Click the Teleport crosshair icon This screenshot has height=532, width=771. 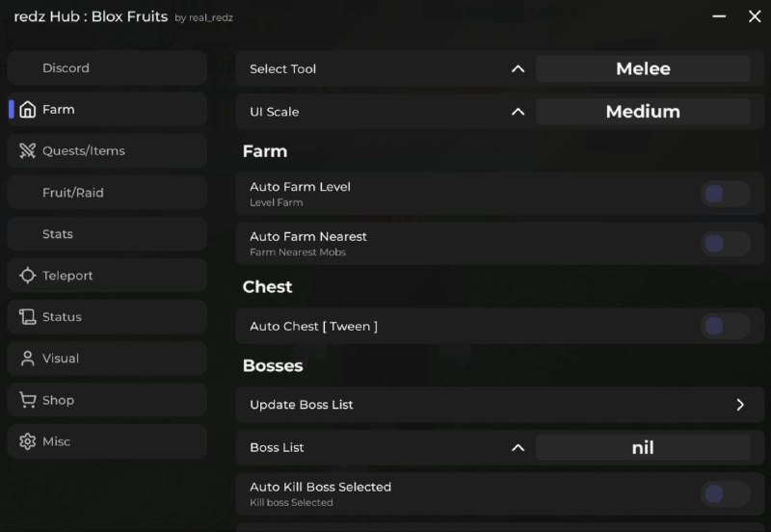28,276
